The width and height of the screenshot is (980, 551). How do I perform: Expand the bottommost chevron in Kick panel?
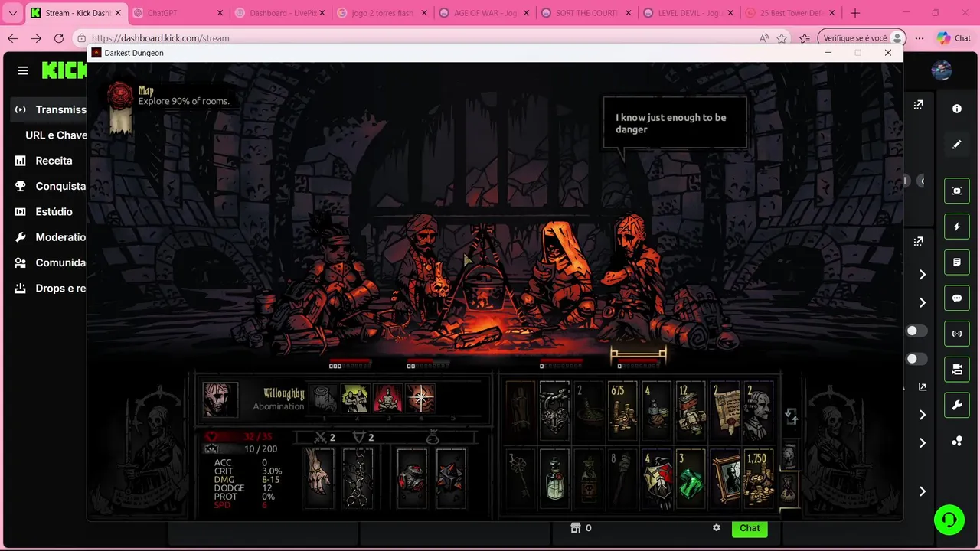pos(923,491)
